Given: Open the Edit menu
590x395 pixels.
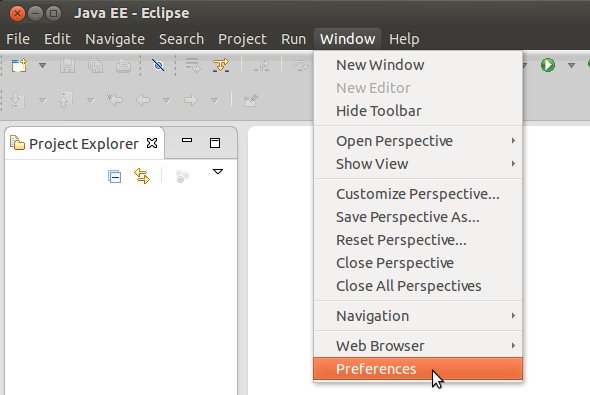Looking at the screenshot, I should click(x=57, y=39).
